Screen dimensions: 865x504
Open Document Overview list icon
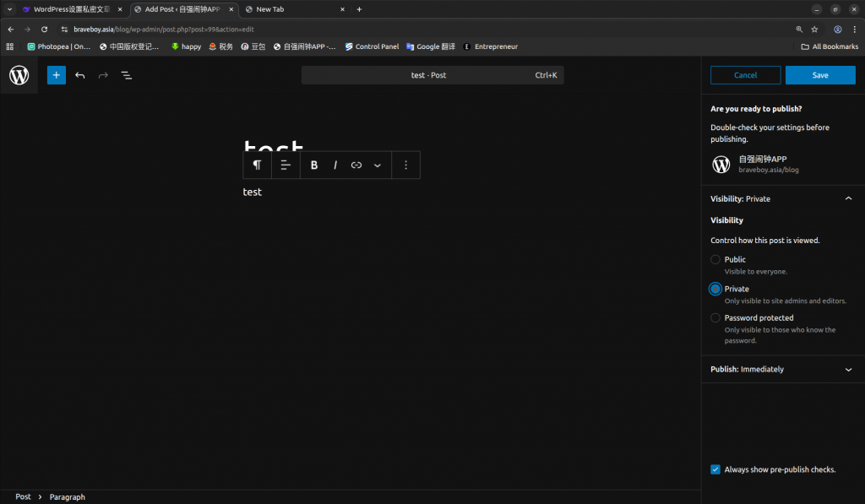pyautogui.click(x=126, y=75)
